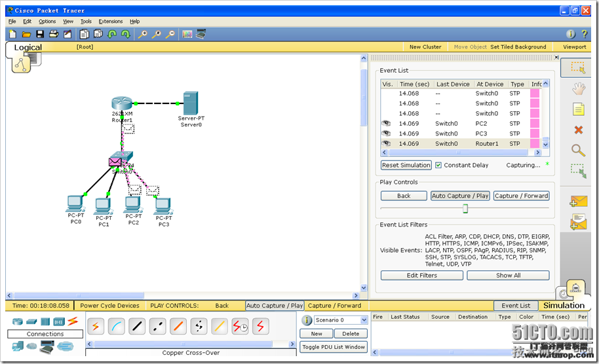Open the Drawing Palette icon
The width and height of the screenshot is (599, 364).
pyautogui.click(x=187, y=34)
